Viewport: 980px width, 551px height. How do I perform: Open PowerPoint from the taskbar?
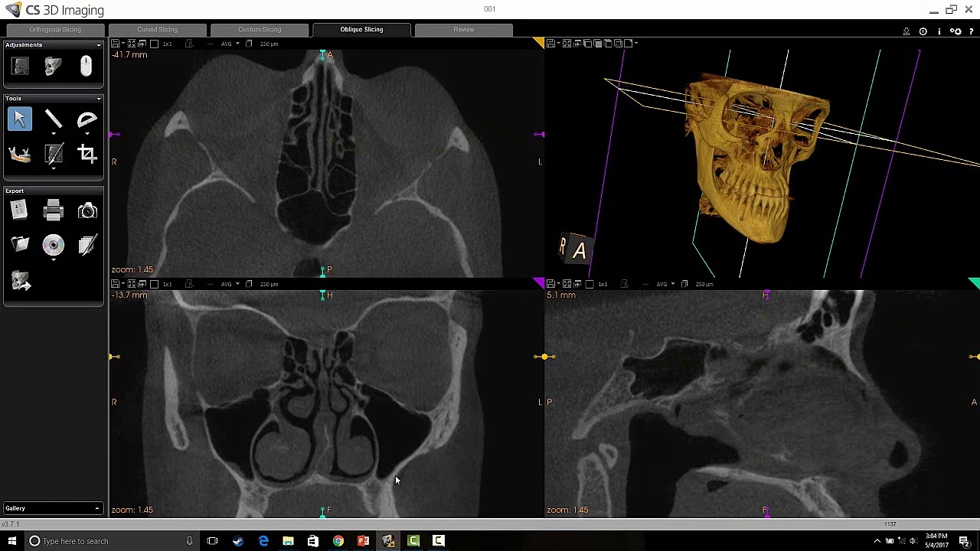pos(363,541)
